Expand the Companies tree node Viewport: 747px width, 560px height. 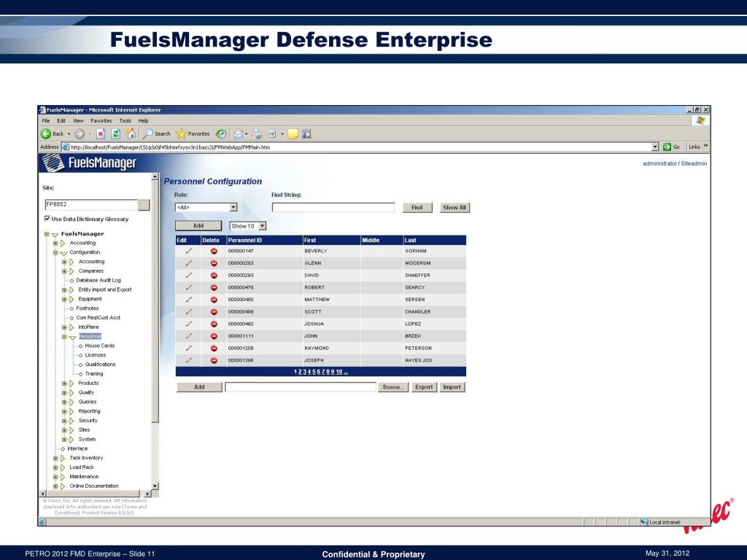(x=64, y=271)
